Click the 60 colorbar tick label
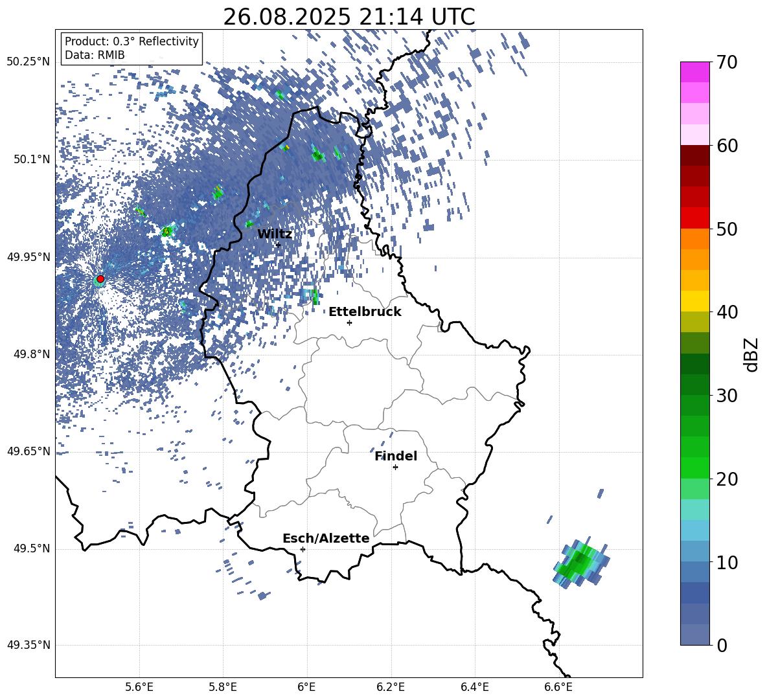Image resolution: width=767 pixels, height=700 pixels. [727, 146]
